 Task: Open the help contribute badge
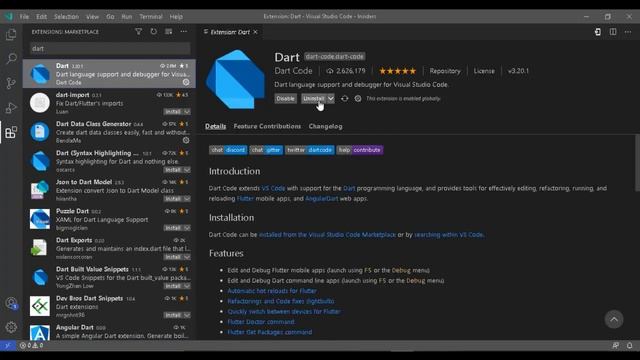360,150
